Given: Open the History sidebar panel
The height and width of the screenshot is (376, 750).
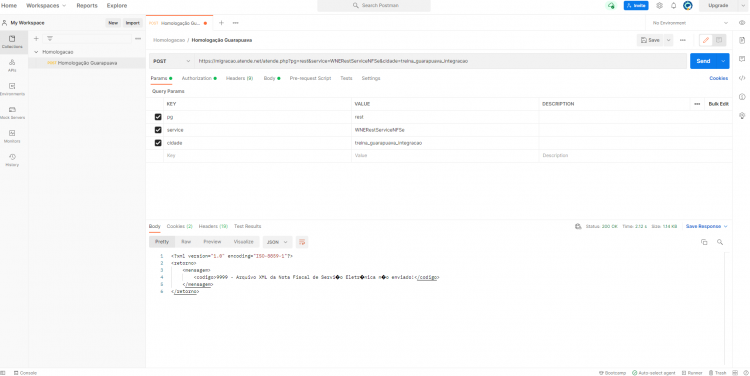Looking at the screenshot, I should (12, 160).
